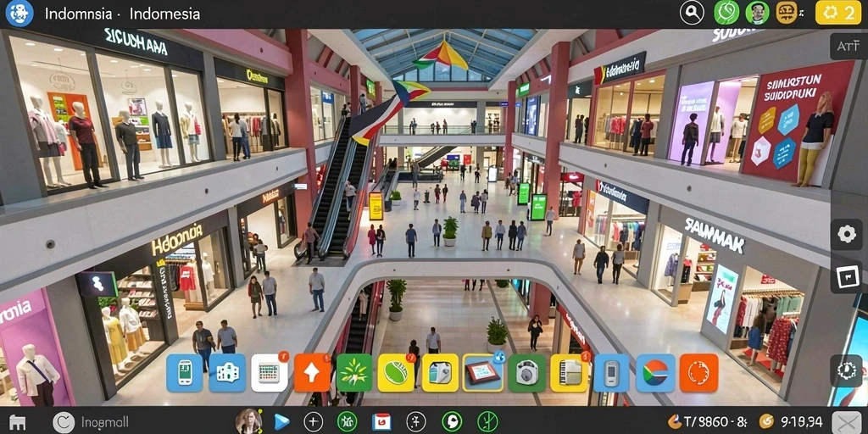Click the green people circle icon in the bottom bar
Viewport: 868px width, 434px height.
pos(347,422)
